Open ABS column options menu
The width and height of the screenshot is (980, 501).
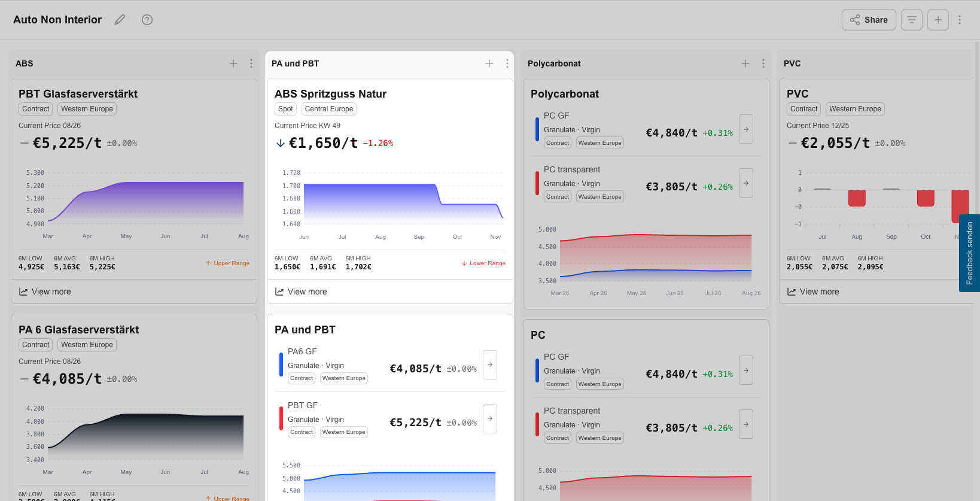(251, 63)
